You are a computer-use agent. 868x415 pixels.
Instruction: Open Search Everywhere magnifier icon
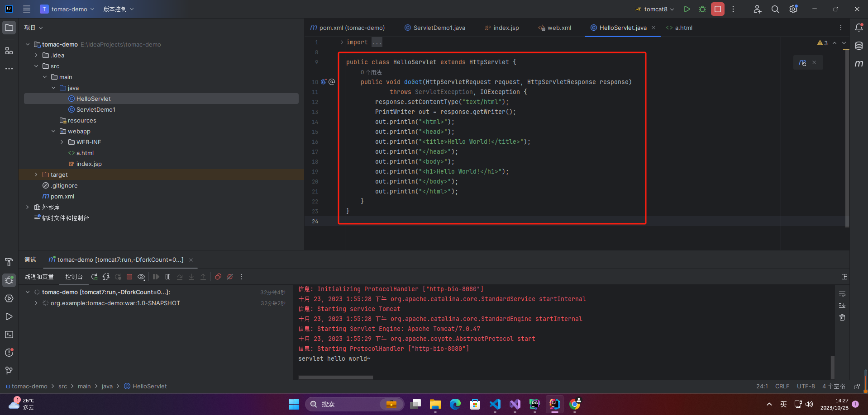[x=775, y=9]
